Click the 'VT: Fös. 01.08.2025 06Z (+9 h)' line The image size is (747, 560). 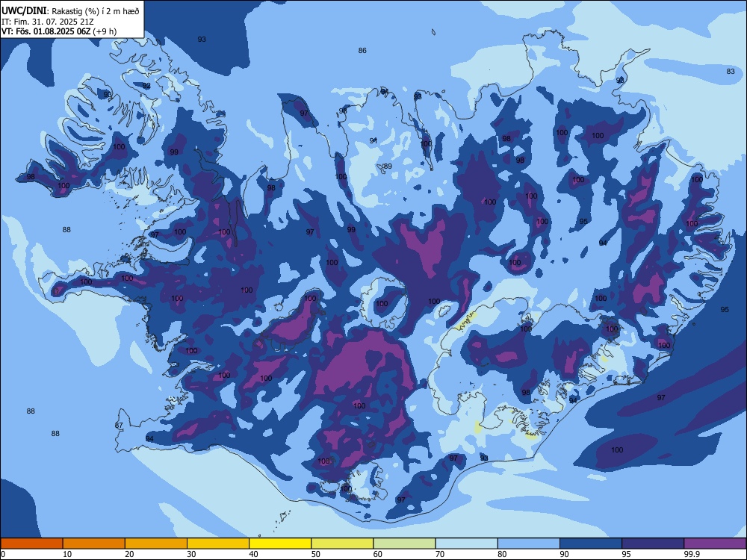coord(59,31)
